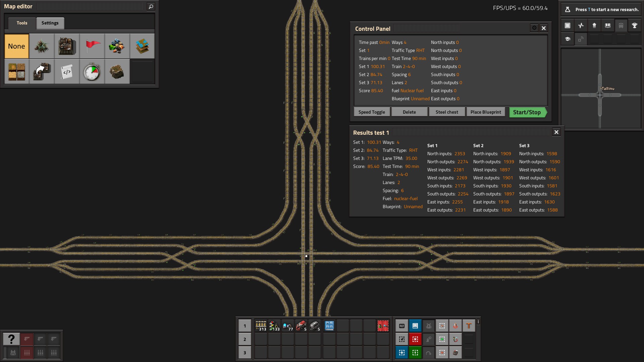Image resolution: width=644 pixels, height=362 pixels.
Task: Select the tiles terrain tool
Action: click(x=16, y=72)
